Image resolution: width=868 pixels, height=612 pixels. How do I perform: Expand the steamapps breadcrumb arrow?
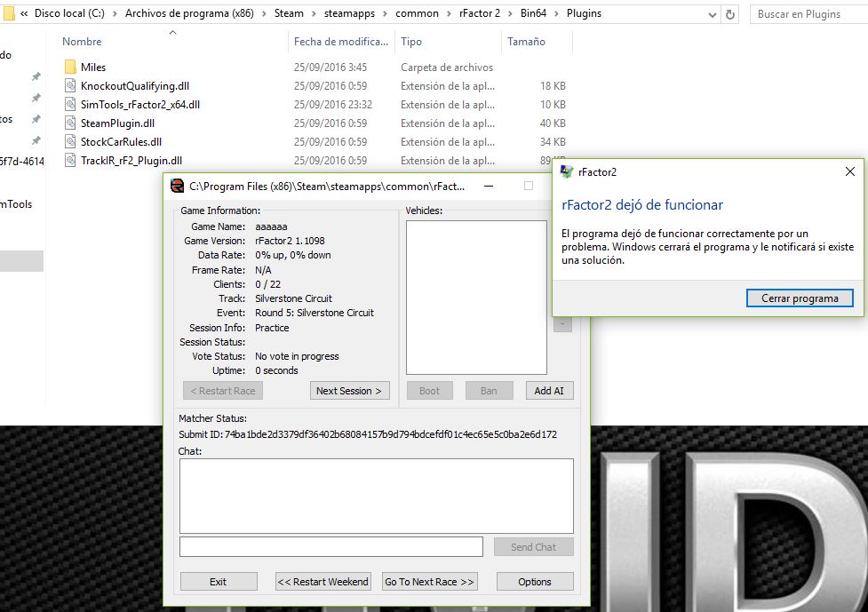click(x=385, y=13)
